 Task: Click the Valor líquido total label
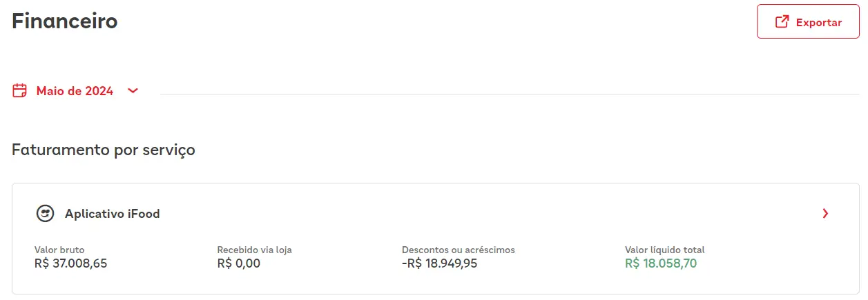click(665, 250)
